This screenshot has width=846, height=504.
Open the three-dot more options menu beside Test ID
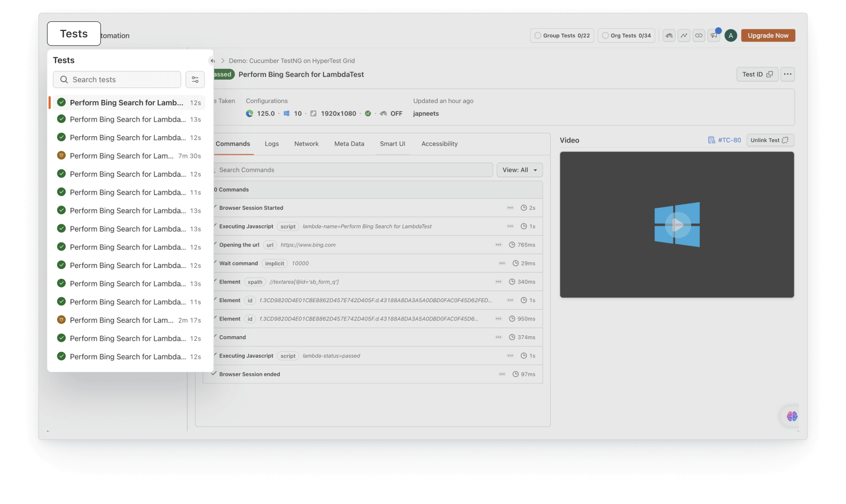(787, 74)
